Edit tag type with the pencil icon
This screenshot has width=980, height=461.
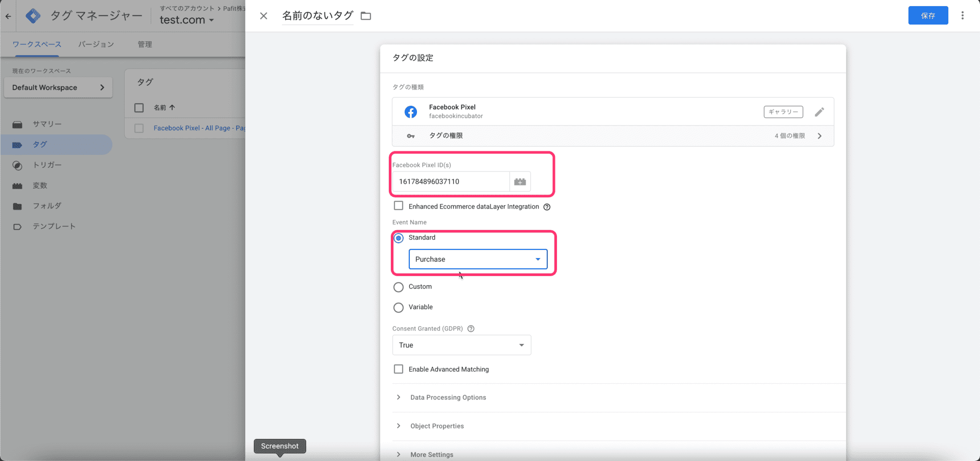[x=820, y=112]
